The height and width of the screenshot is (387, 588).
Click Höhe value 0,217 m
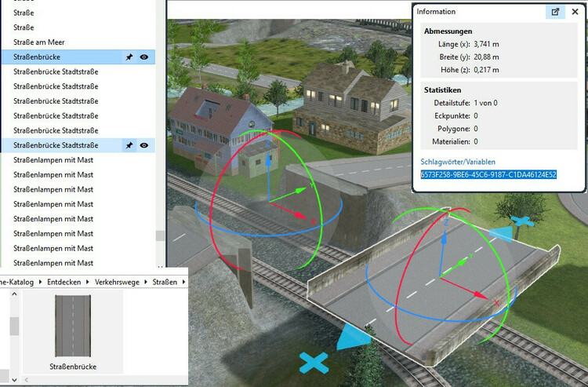pyautogui.click(x=486, y=70)
